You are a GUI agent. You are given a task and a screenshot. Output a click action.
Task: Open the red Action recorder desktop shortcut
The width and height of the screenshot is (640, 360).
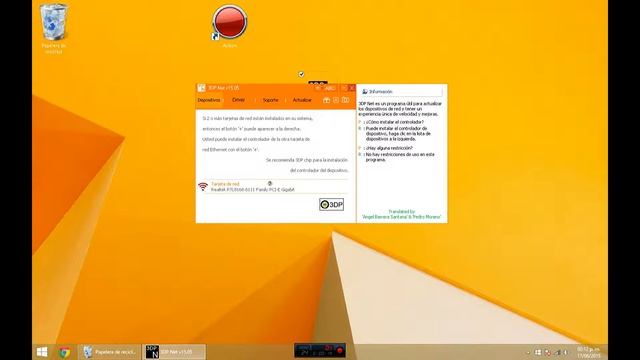(229, 26)
